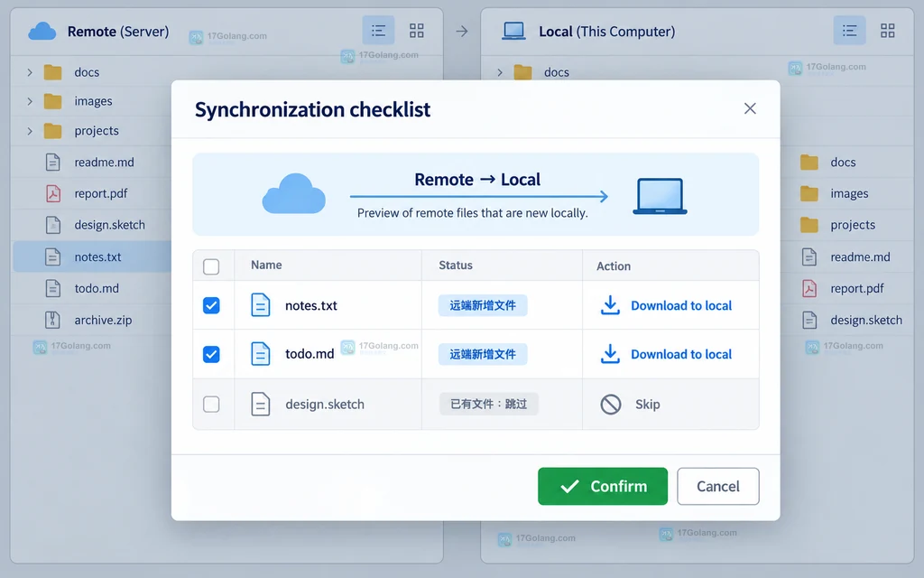Toggle the select-all checkbox in header
924x578 pixels.
(x=211, y=266)
